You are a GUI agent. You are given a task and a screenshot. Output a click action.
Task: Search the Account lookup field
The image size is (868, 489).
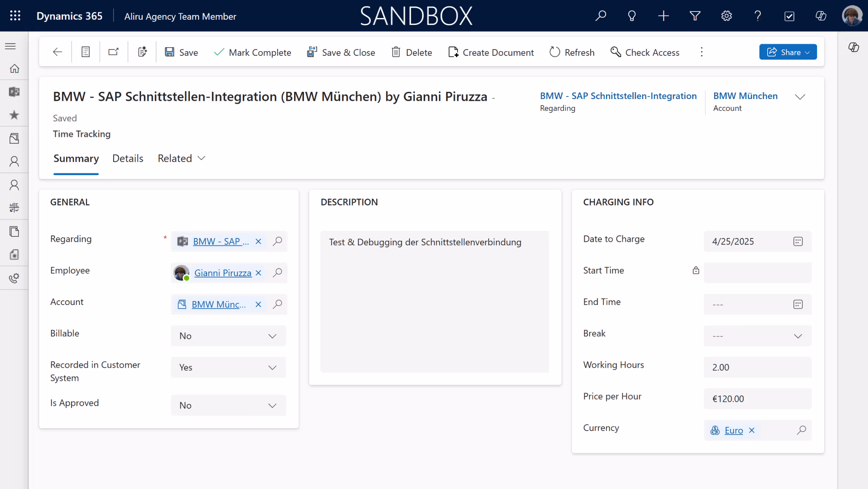pos(278,304)
